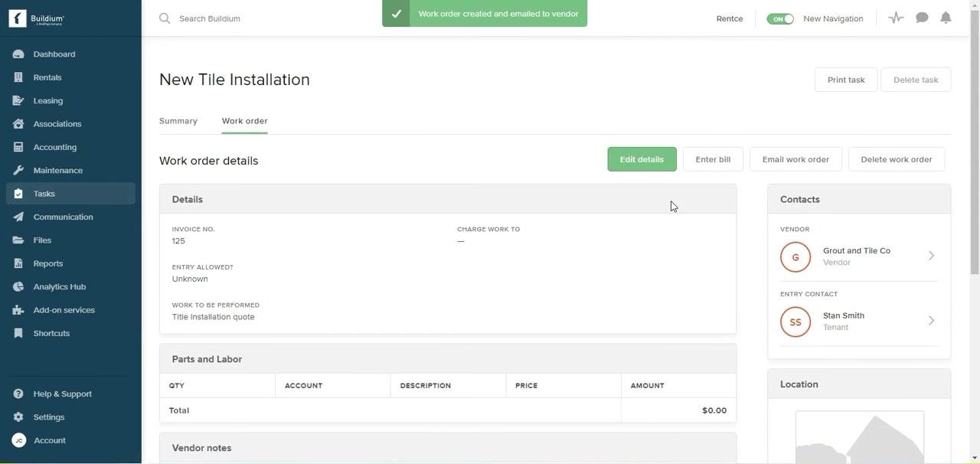Click the Email work order button
Image resolution: width=980 pixels, height=464 pixels.
[795, 159]
